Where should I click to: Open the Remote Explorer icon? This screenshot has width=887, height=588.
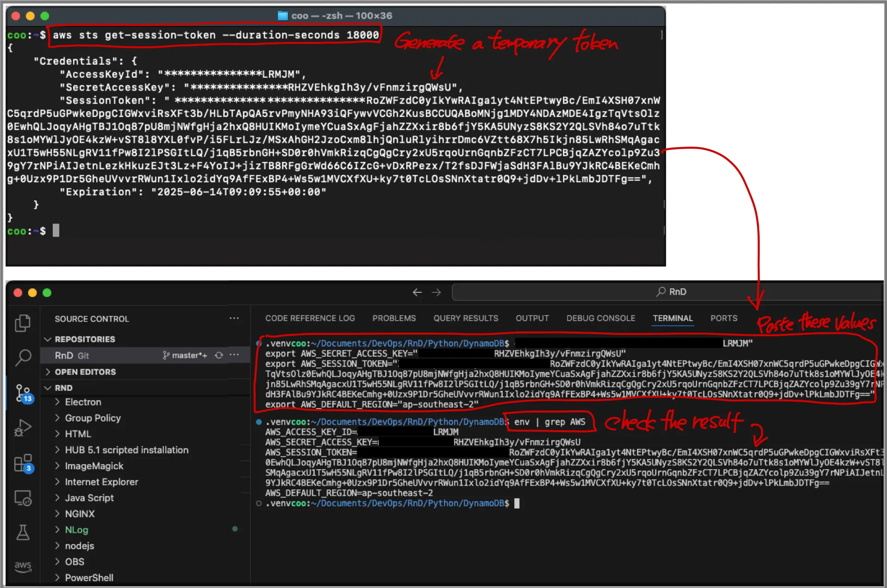click(23, 498)
